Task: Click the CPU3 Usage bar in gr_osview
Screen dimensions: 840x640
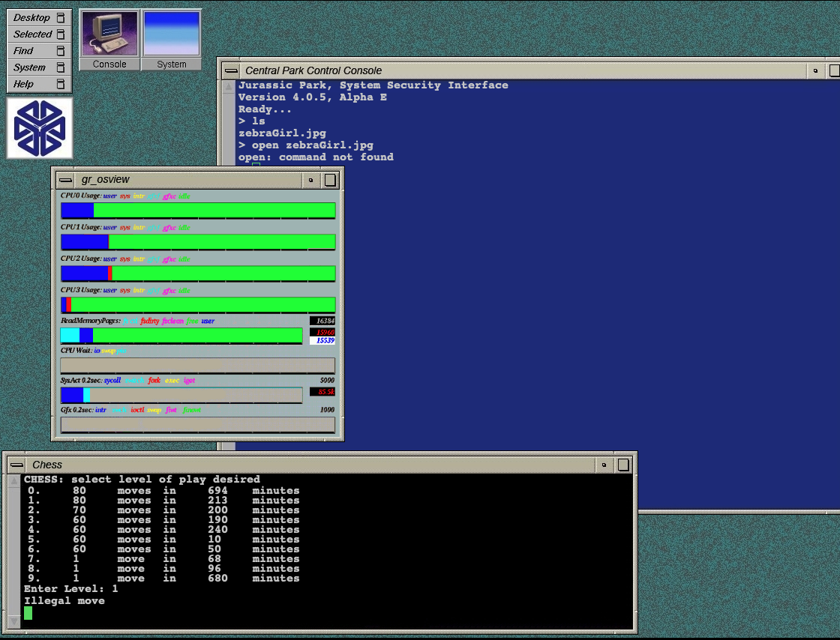Action: pyautogui.click(x=198, y=305)
